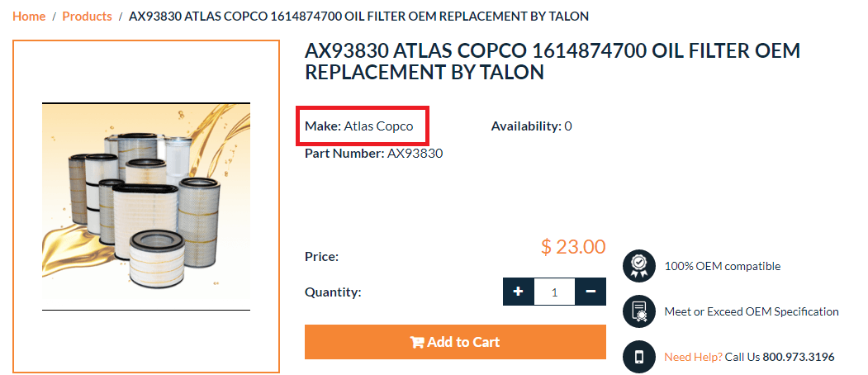Image resolution: width=868 pixels, height=375 pixels.
Task: Click the current product name in the breadcrumb
Action: click(358, 16)
